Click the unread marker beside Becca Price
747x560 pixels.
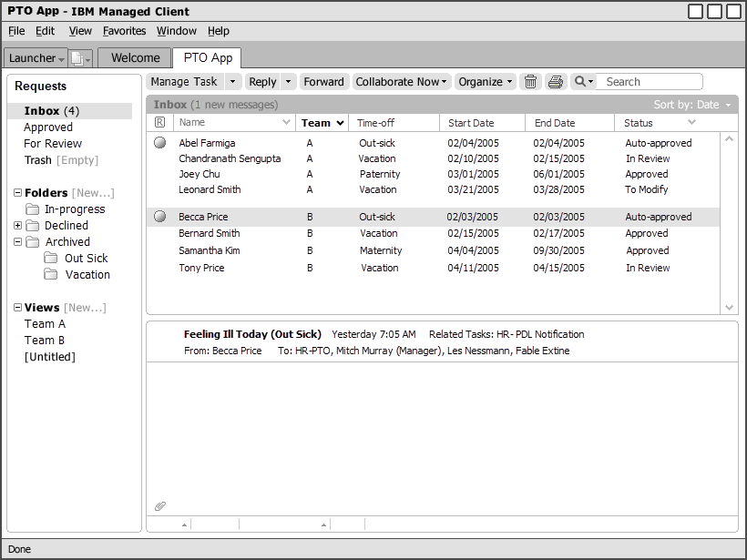[160, 217]
